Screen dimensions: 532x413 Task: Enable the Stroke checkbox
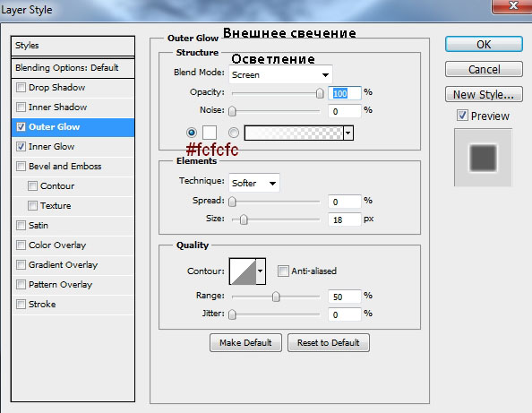[21, 304]
